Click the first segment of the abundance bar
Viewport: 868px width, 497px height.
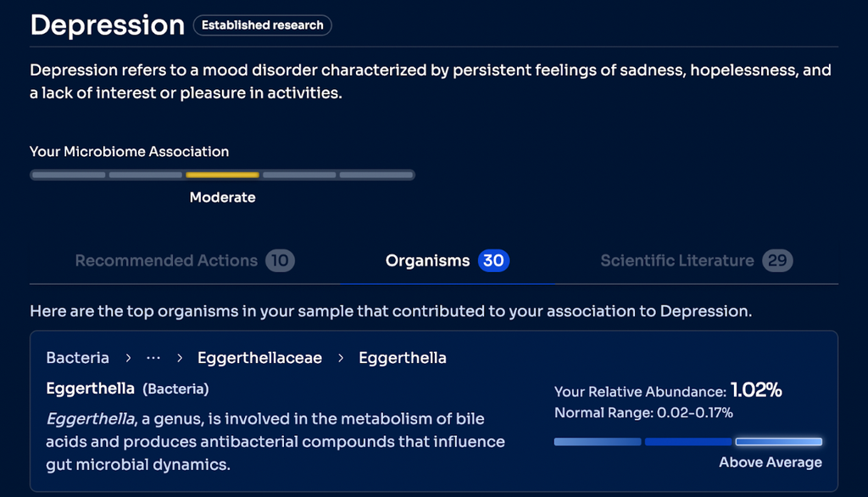598,442
